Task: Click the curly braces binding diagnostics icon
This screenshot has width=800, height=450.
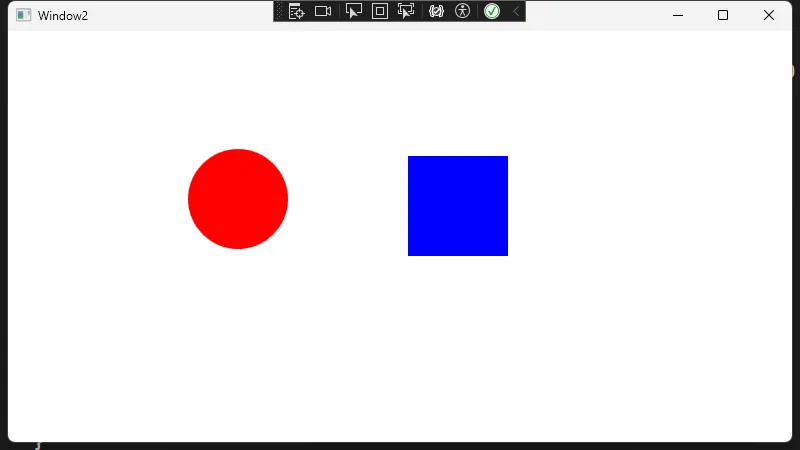Action: pyautogui.click(x=436, y=11)
